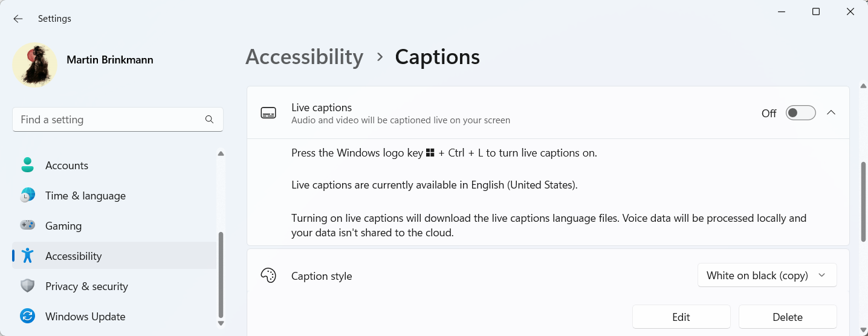Click the Accounts person icon
868x336 pixels.
coord(27,165)
